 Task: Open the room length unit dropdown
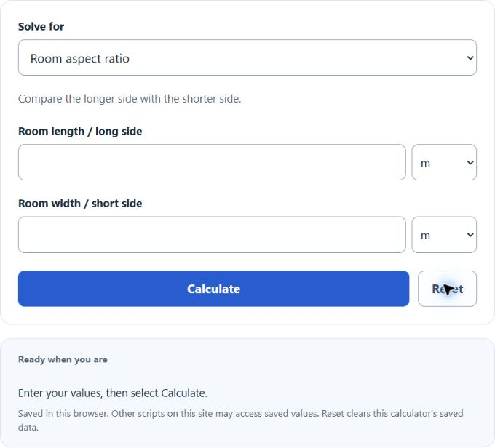point(444,162)
